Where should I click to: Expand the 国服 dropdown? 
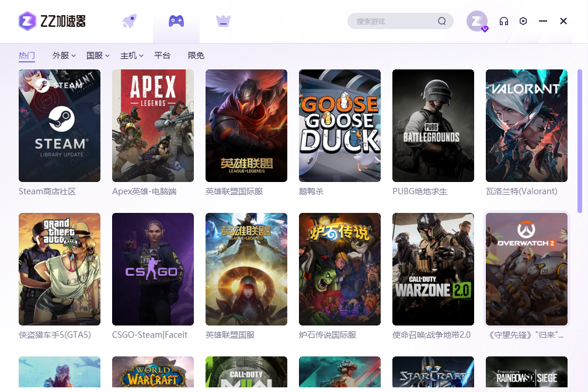[x=98, y=55]
